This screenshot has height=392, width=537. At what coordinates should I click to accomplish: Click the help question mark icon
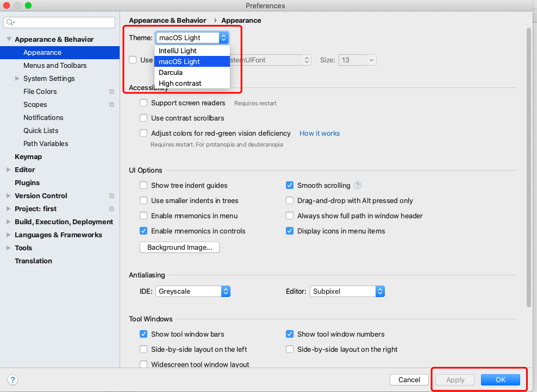[13, 380]
